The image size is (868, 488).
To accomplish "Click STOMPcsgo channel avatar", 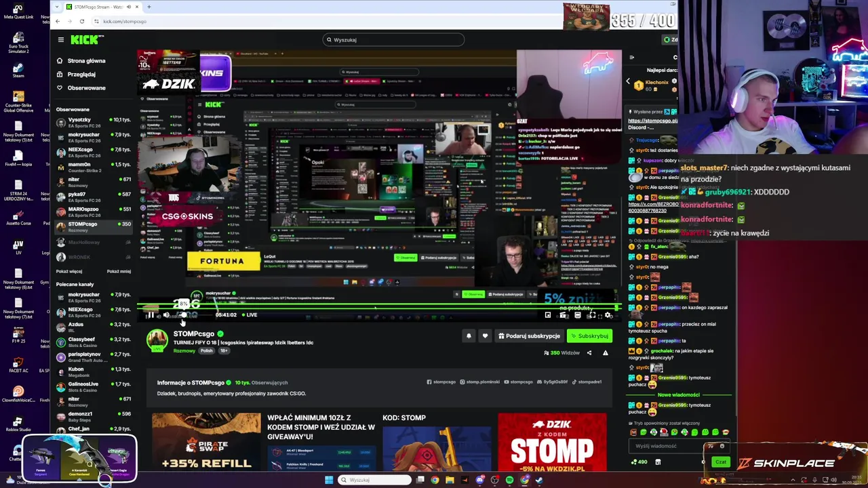I will [157, 340].
